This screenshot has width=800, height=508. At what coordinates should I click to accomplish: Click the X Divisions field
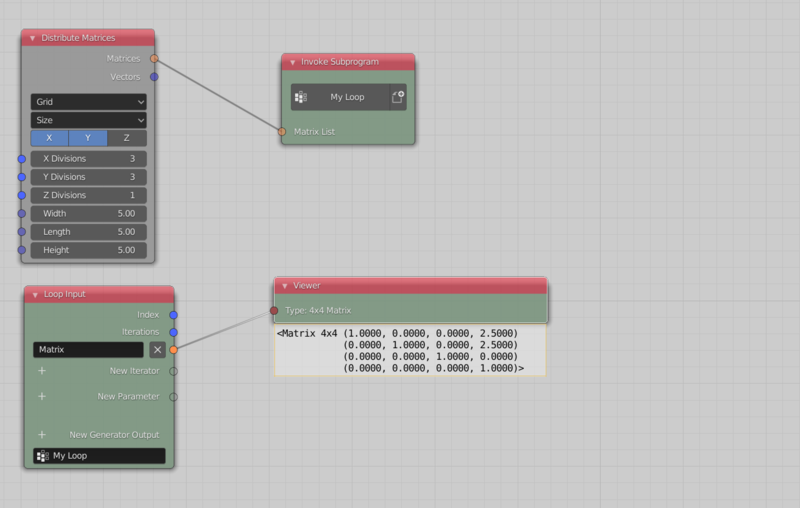point(89,159)
